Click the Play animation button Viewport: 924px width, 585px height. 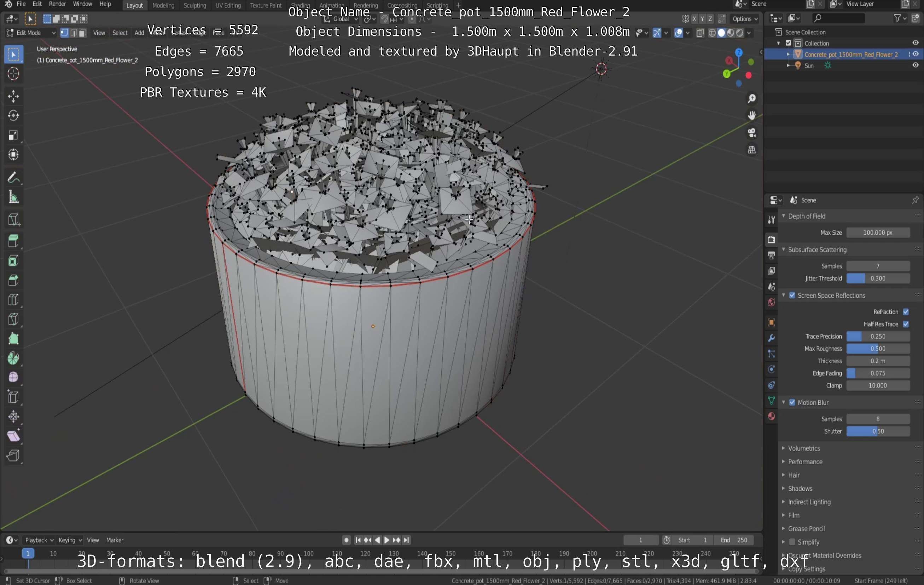387,540
